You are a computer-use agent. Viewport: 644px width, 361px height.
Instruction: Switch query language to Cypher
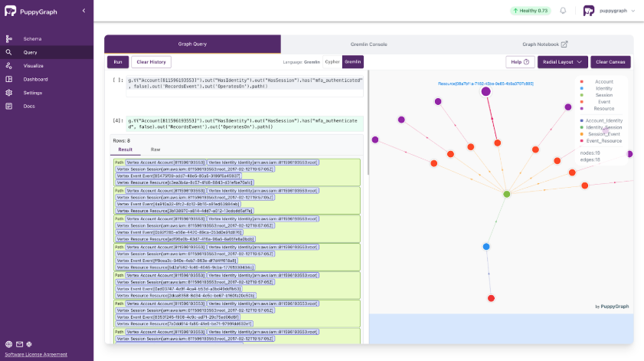tap(332, 62)
